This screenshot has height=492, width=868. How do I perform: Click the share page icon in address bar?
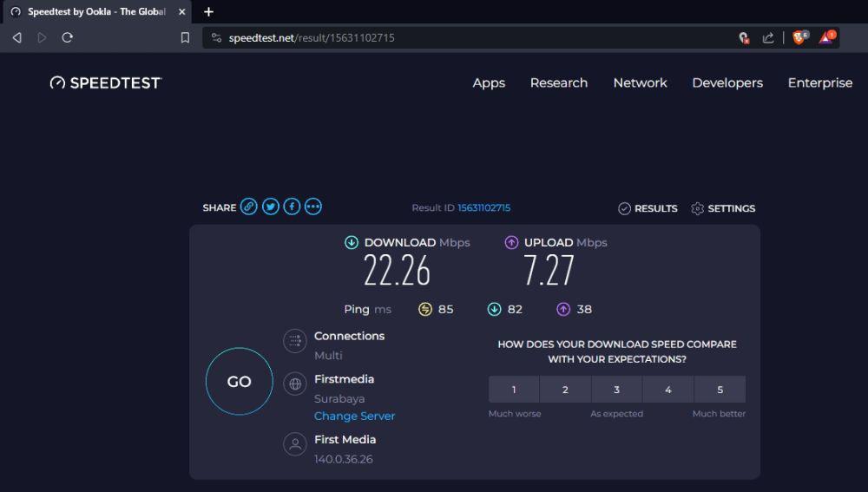coord(768,37)
